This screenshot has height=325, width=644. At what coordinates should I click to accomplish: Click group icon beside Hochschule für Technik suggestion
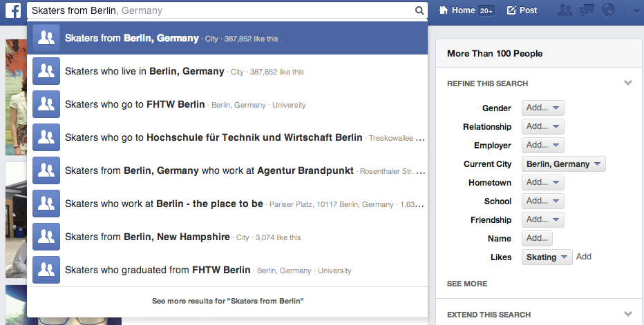pos(46,137)
